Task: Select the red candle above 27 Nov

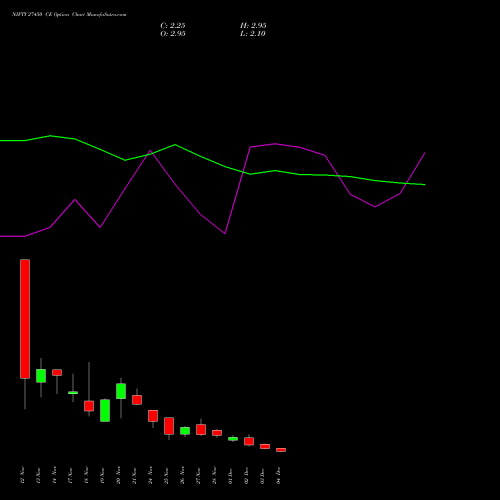Action: coord(201,429)
